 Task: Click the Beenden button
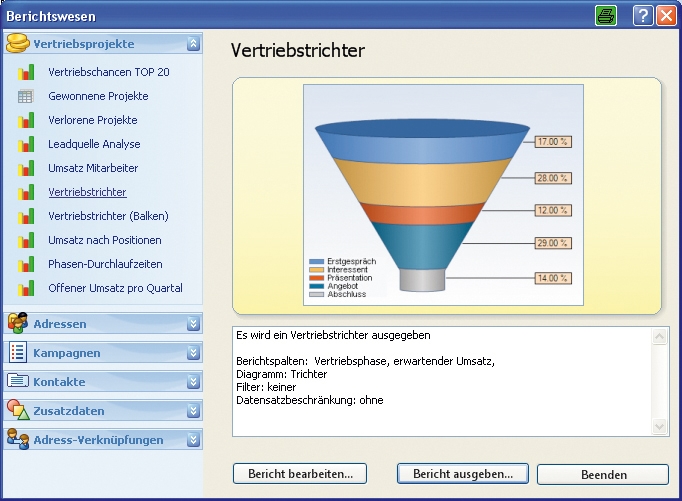coord(603,474)
